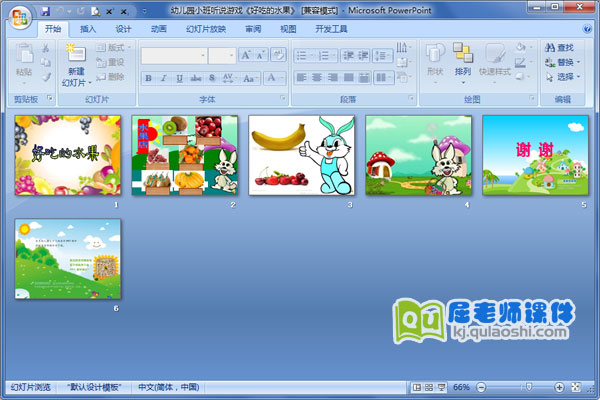Open PowerPoint help question mark
This screenshot has height=400, width=600.
coord(587,29)
